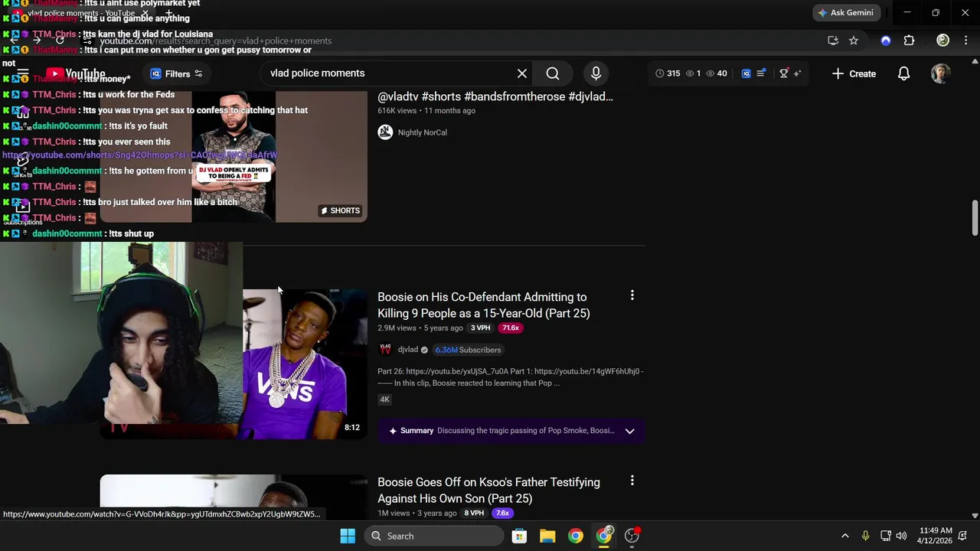Click the vidIQ sparkle AI icon

(797, 73)
